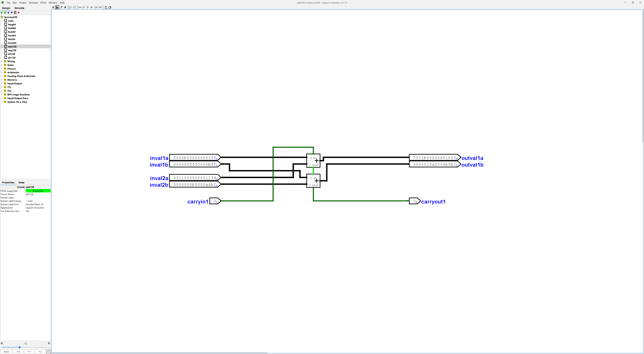Click the zoom in magnifier icon
The image size is (644, 354).
49,343
